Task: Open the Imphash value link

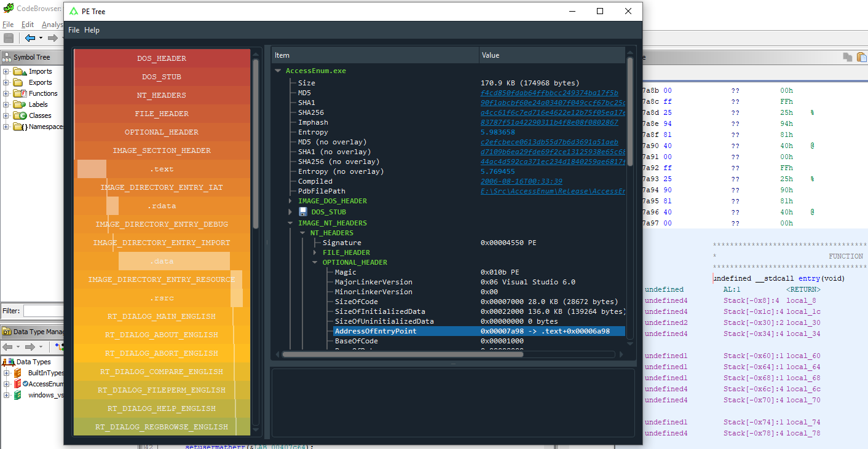Action: pos(550,122)
